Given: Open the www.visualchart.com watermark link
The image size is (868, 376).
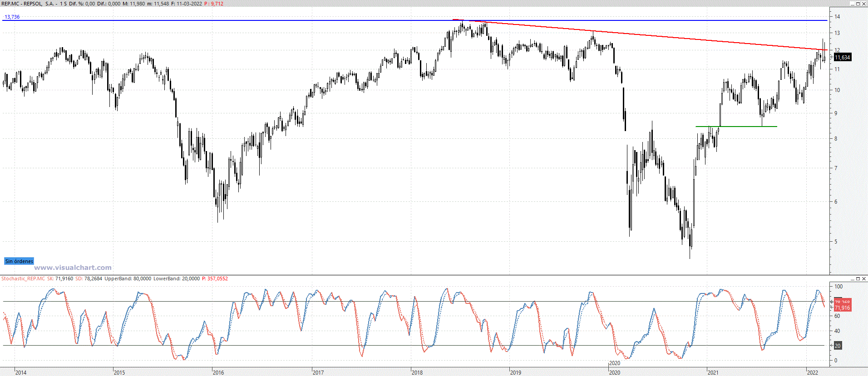Looking at the screenshot, I should (x=73, y=268).
